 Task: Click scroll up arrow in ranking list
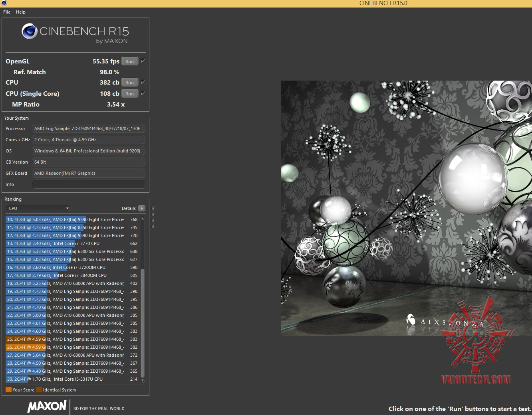(x=143, y=219)
